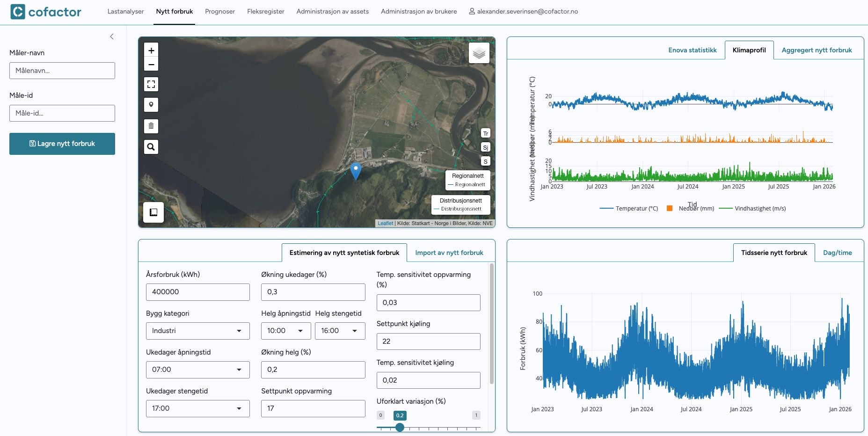Viewport: 868px width, 436px height.
Task: Open the map search magnifier tool
Action: coord(151,147)
